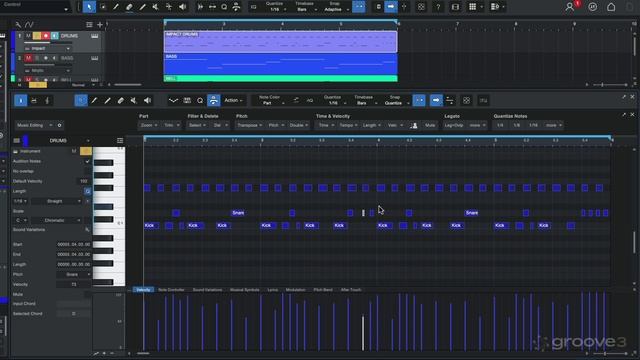640x360 pixels.
Task: Click the editor info 'i' button
Action: click(20, 100)
